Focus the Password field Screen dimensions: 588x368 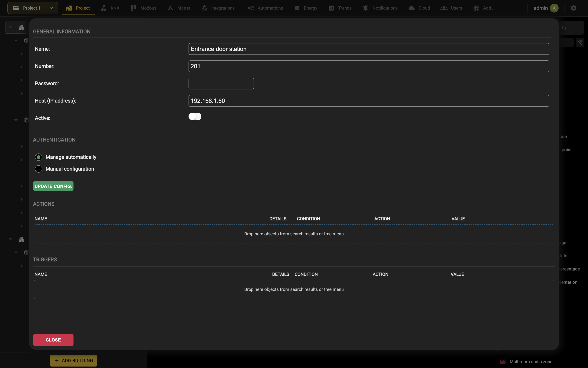click(221, 84)
